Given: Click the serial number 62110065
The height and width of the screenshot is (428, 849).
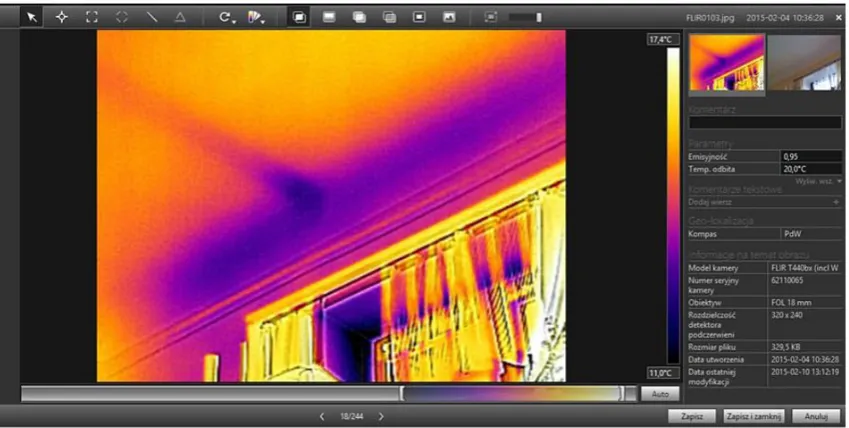Looking at the screenshot, I should pos(787,281).
